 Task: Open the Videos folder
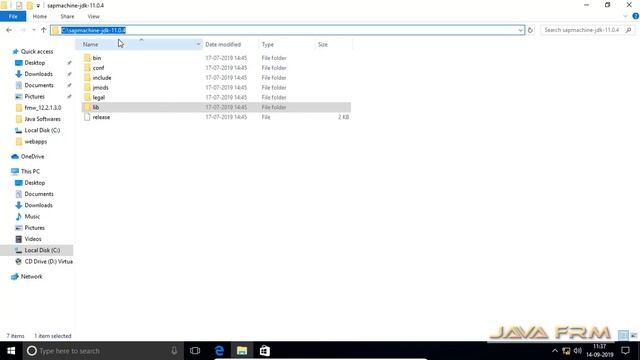coord(33,239)
